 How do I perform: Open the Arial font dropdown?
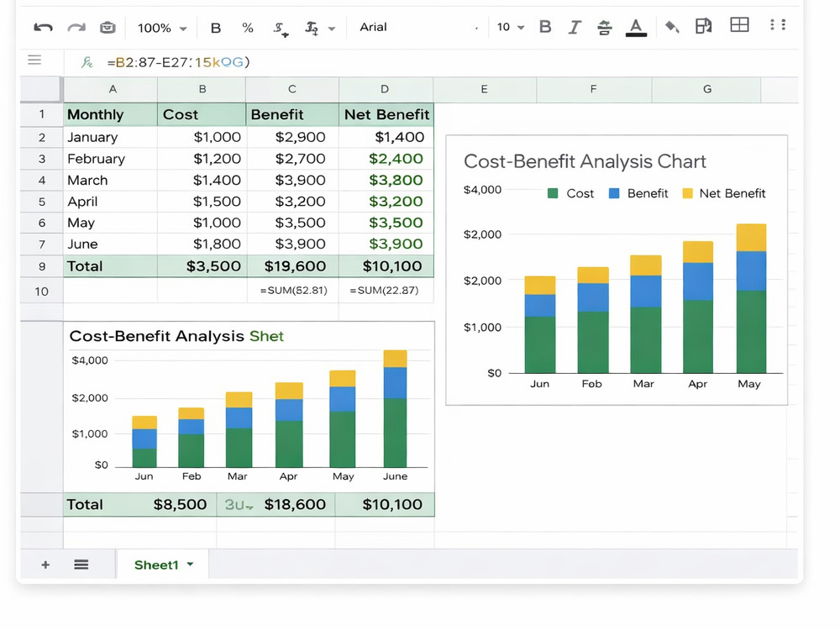(x=417, y=28)
